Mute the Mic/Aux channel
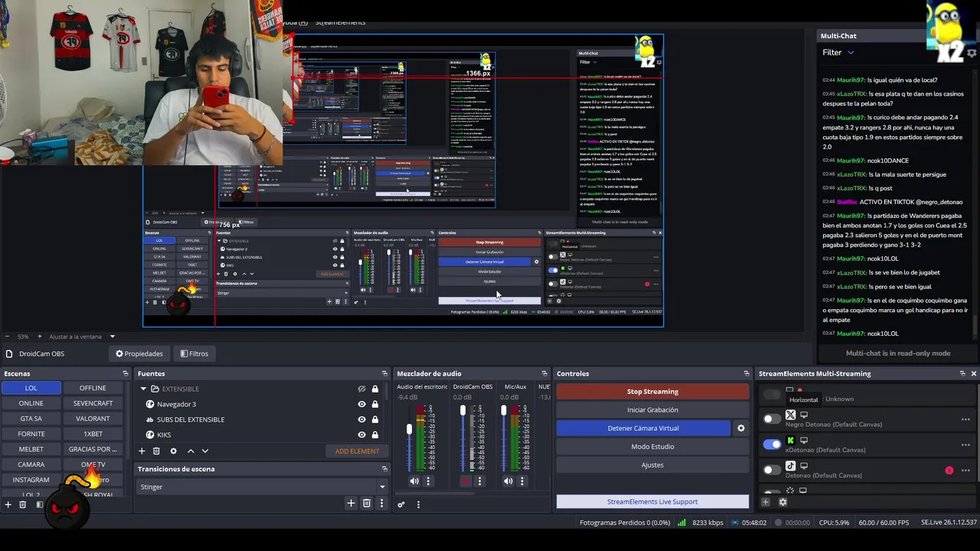Image resolution: width=980 pixels, height=551 pixels. [x=508, y=481]
